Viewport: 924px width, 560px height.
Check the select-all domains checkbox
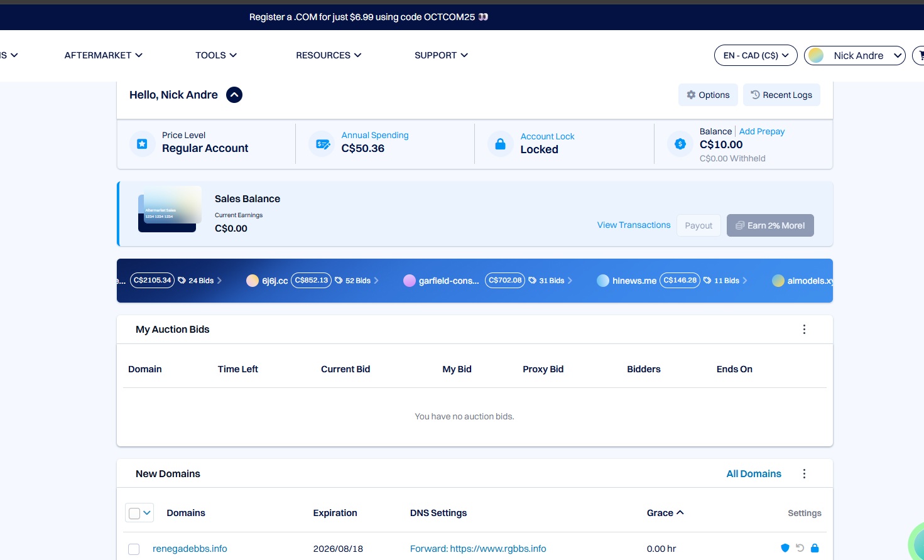pos(134,514)
